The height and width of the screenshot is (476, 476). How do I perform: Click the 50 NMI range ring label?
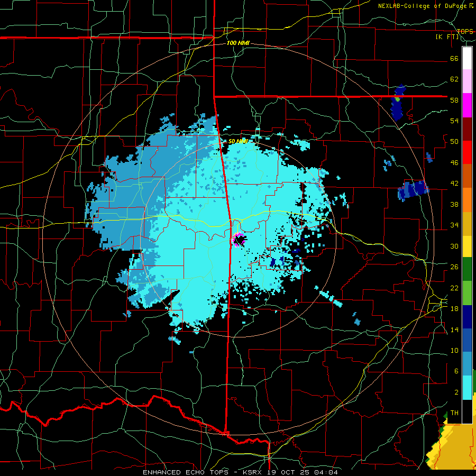239,141
